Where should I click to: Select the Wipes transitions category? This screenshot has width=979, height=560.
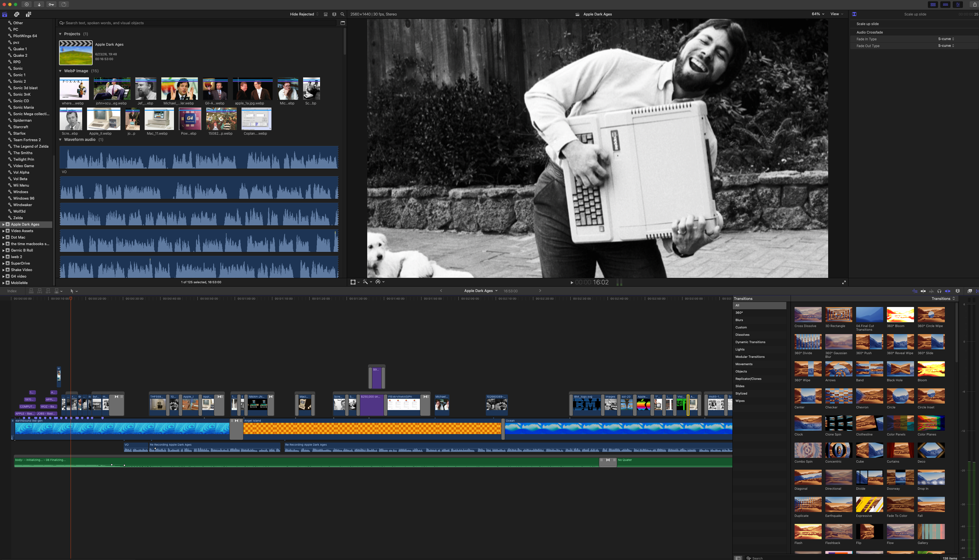[x=759, y=401]
